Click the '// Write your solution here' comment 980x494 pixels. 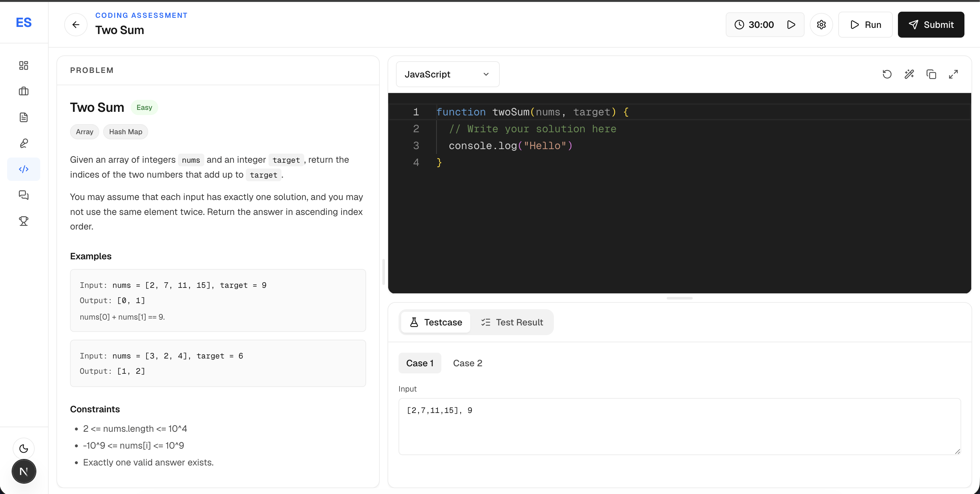[532, 129]
